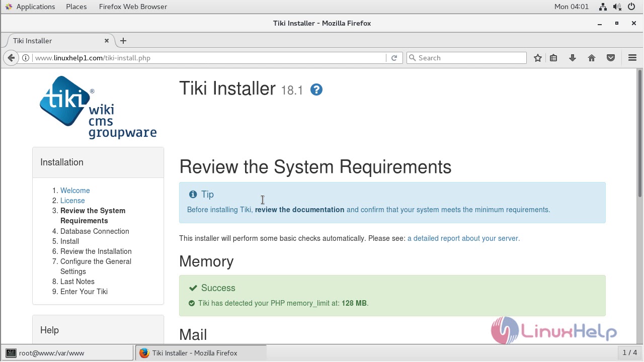Image resolution: width=644 pixels, height=362 pixels.
Task: Close the Tiki Installer tab
Action: tap(107, 41)
